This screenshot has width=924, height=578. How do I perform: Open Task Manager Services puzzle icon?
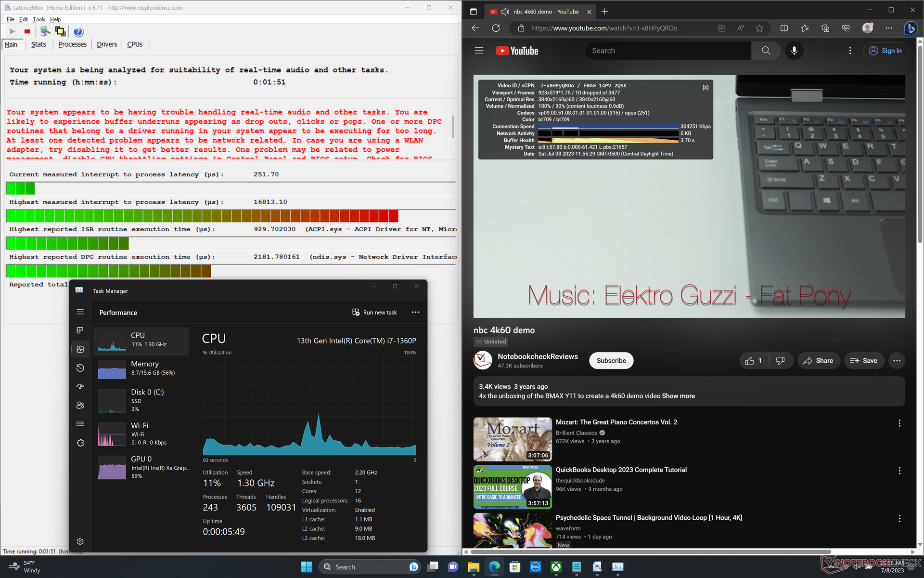click(80, 443)
